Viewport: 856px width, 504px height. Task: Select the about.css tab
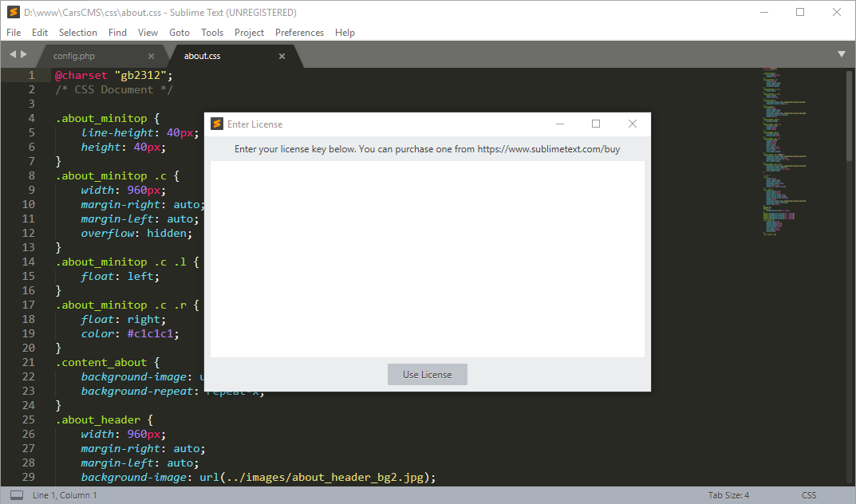pyautogui.click(x=202, y=56)
